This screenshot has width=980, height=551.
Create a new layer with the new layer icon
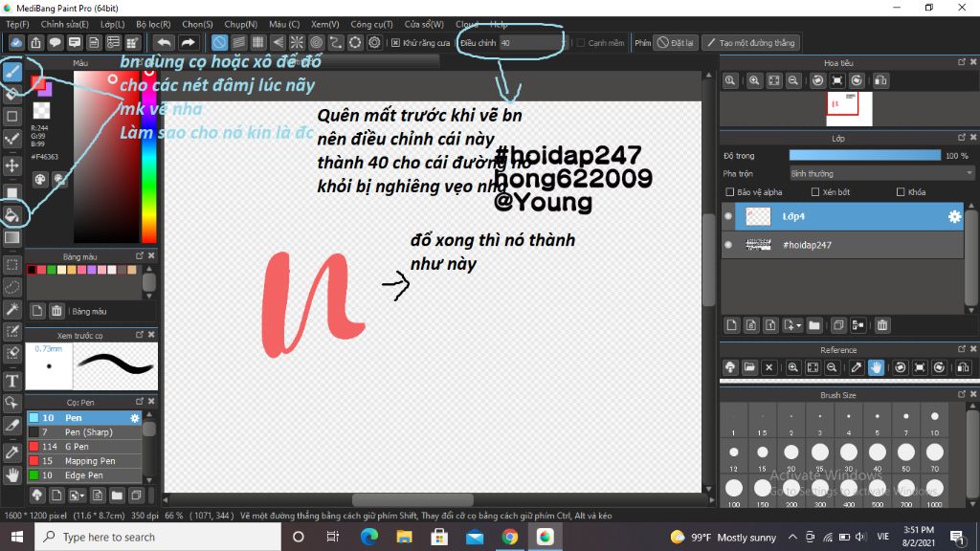pos(732,326)
